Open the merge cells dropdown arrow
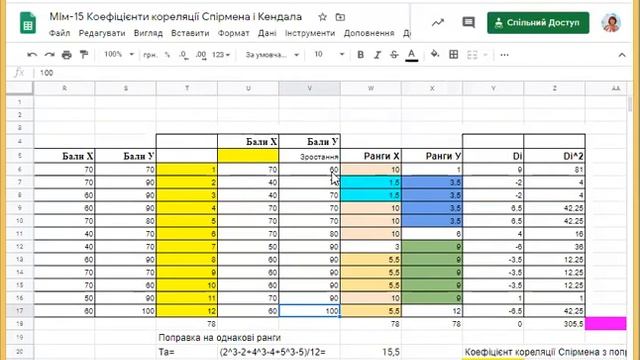640x360 pixels. coord(485,55)
